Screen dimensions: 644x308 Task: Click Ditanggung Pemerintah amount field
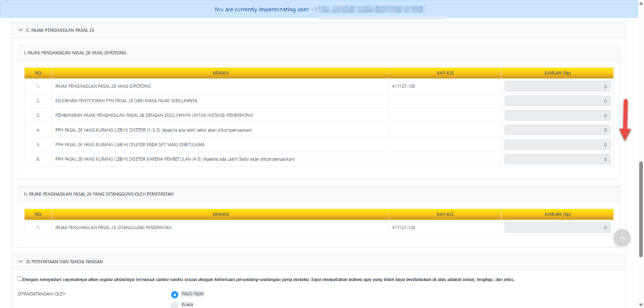[557, 228]
